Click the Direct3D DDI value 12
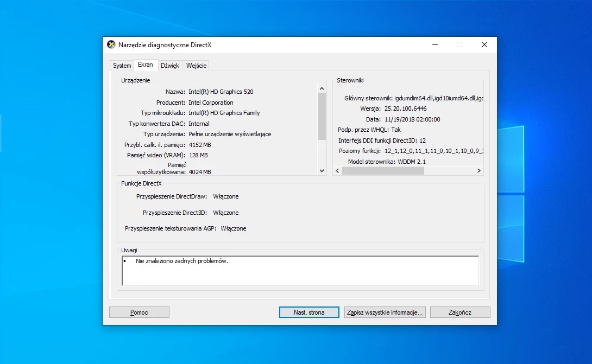This screenshot has height=364, width=592. 423,141
